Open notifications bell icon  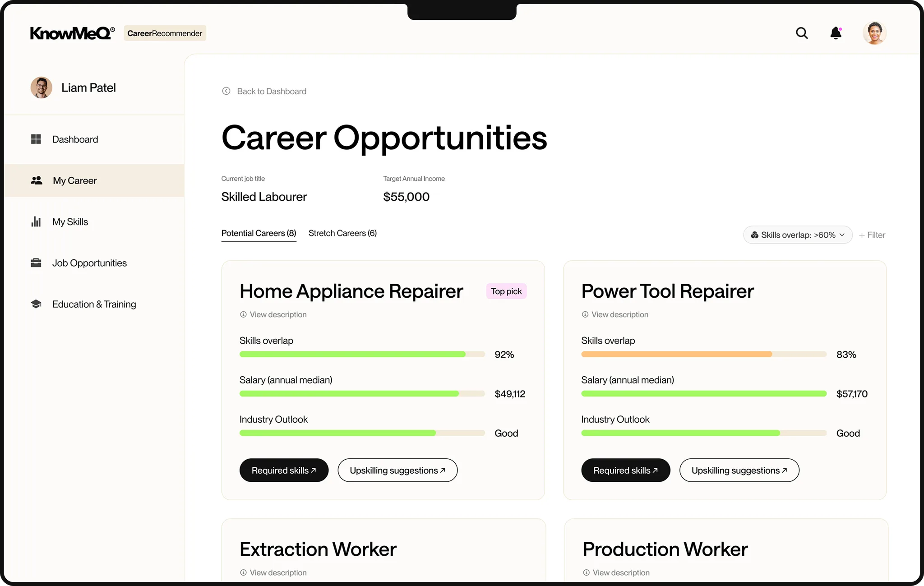point(836,33)
